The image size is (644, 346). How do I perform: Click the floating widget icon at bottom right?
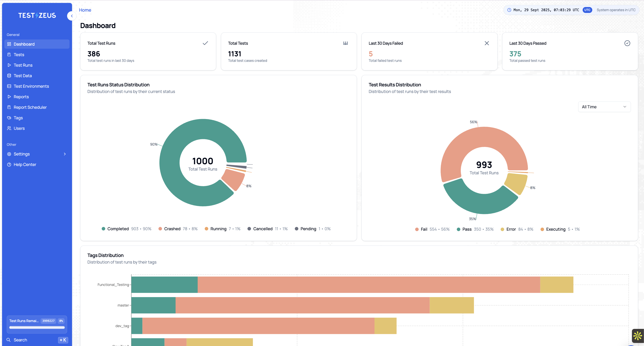pyautogui.click(x=637, y=336)
